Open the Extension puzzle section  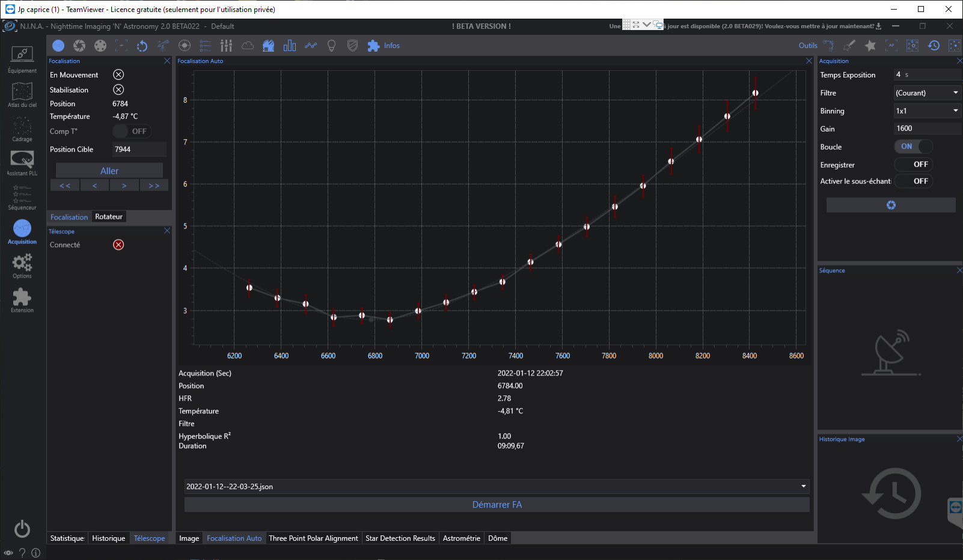point(22,300)
